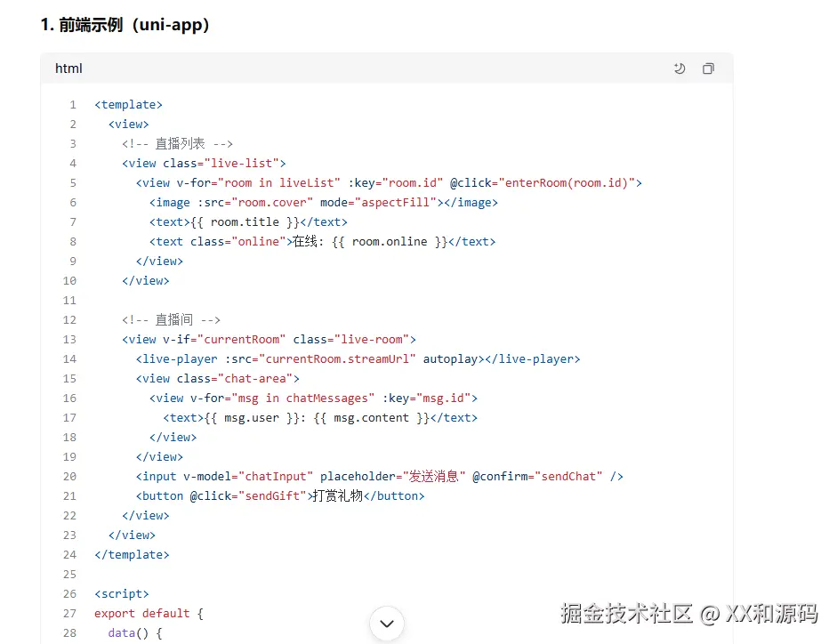Click the 掘金技术社区 watermark text
The image size is (837, 644).
626,613
